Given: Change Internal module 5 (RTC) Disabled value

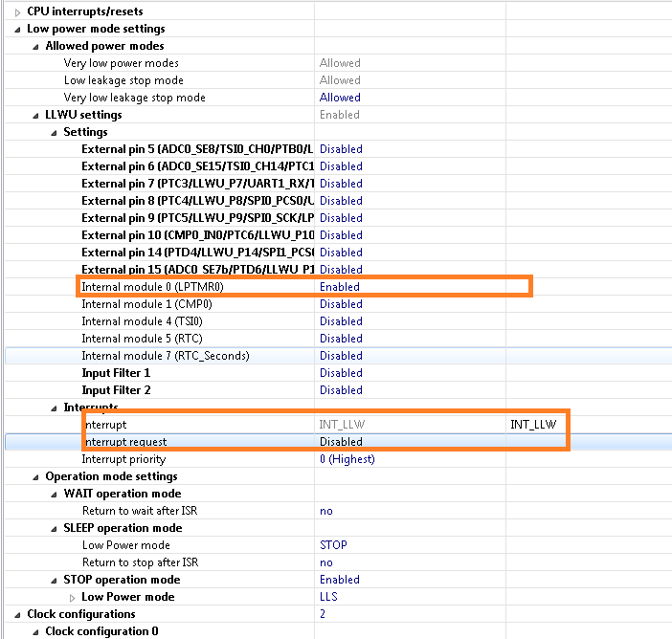Looking at the screenshot, I should pos(341,339).
